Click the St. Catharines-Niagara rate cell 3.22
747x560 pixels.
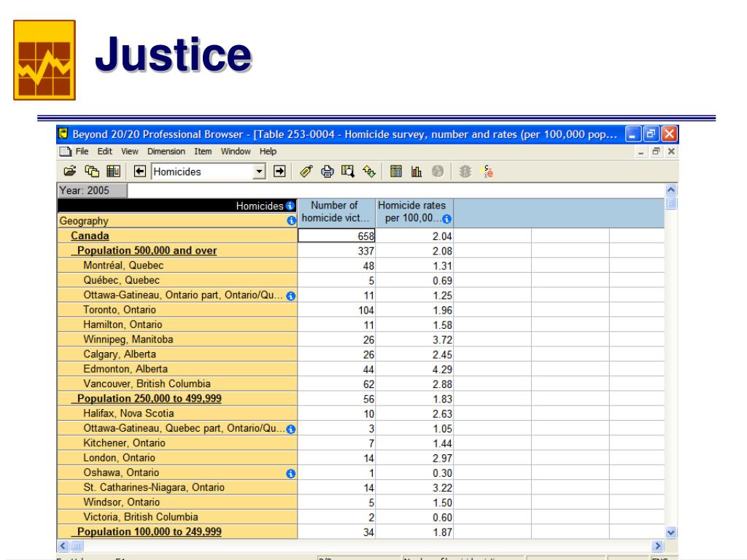tap(414, 488)
